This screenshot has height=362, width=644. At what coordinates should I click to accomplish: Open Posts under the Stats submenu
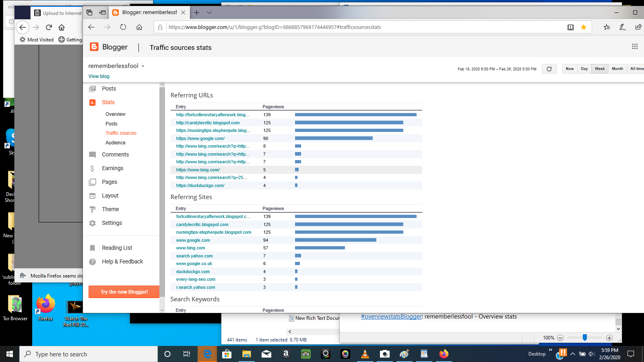[x=111, y=124]
